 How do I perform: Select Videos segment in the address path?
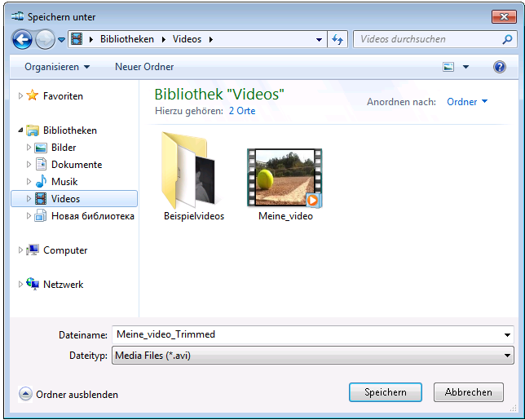point(187,39)
